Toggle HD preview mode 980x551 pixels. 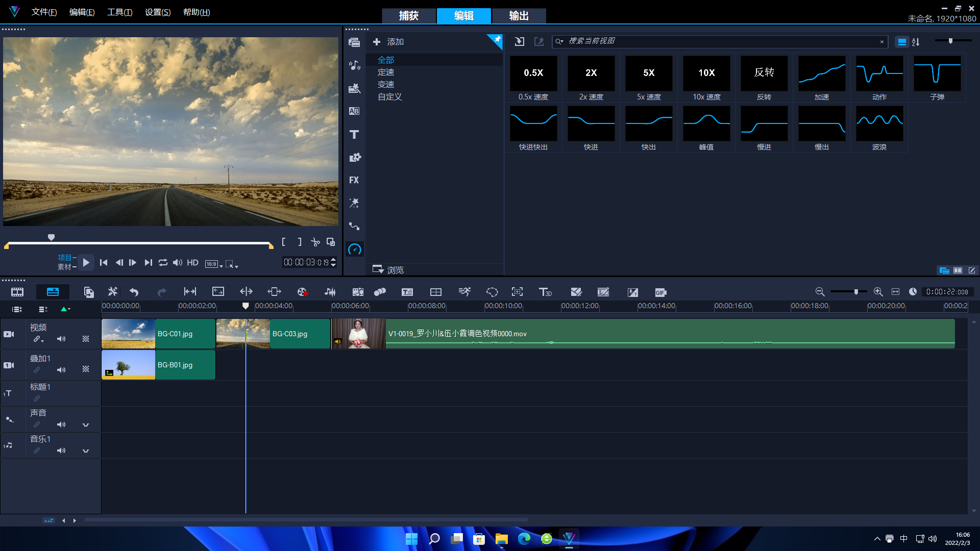point(192,263)
